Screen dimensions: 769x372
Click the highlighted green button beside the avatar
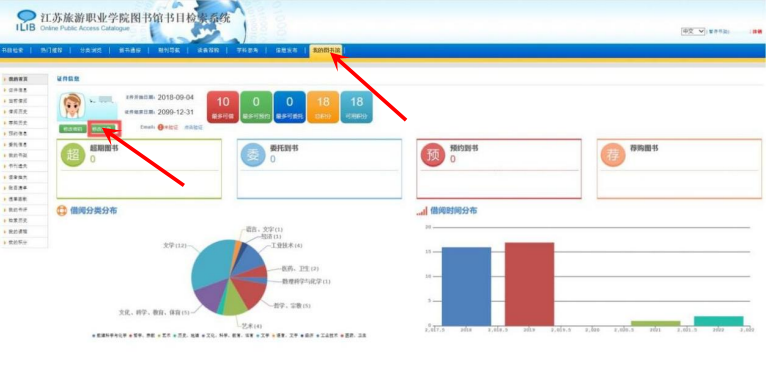[x=104, y=129]
